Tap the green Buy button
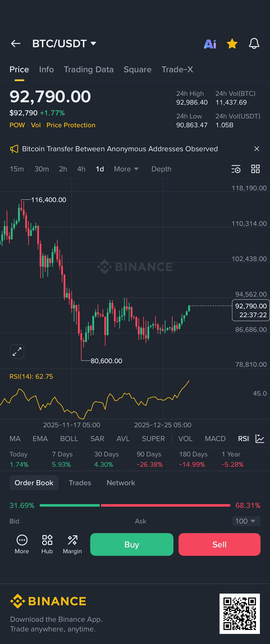 pyautogui.click(x=132, y=544)
